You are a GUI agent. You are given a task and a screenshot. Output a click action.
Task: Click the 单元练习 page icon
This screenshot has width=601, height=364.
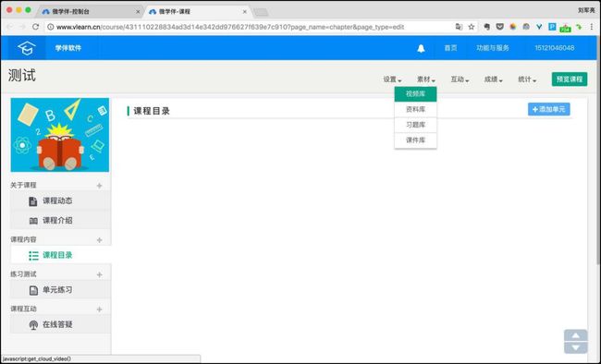(x=33, y=290)
